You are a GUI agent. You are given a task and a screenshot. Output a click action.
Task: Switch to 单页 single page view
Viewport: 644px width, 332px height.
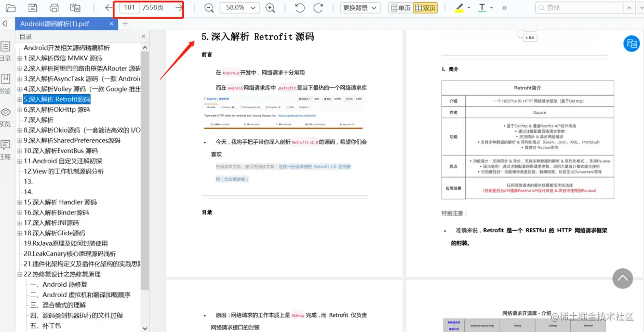coord(400,8)
